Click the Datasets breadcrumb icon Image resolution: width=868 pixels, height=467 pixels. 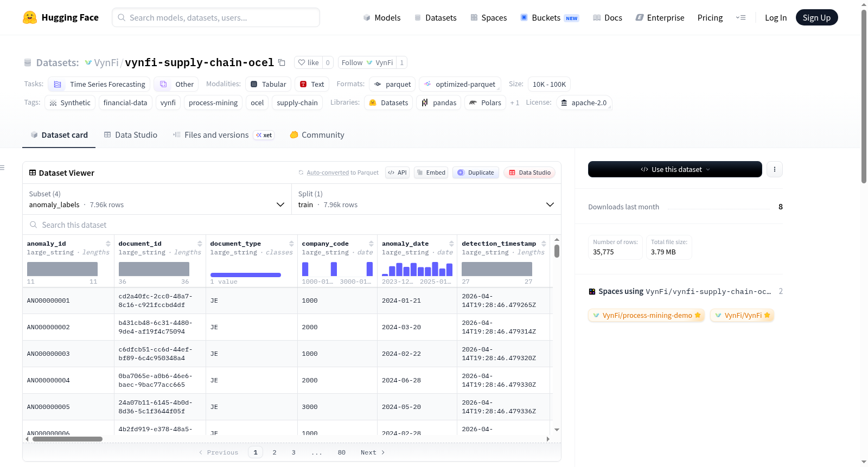(28, 62)
